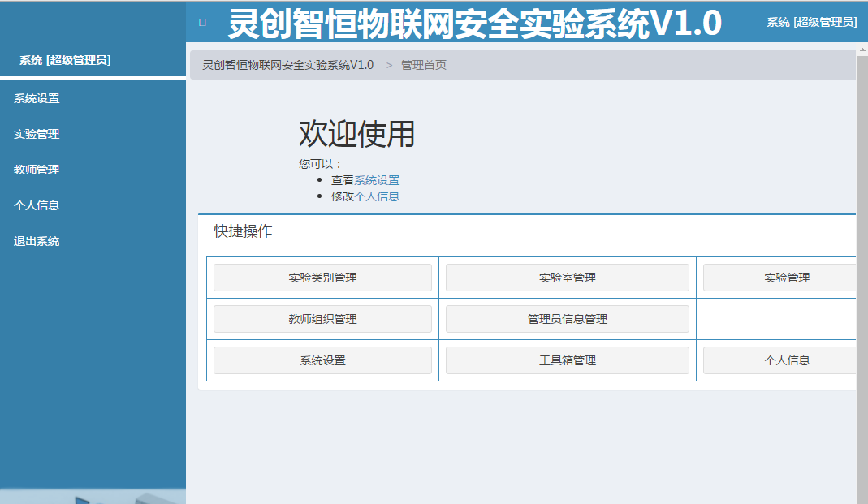The image size is (868, 504).
Task: Click the 快捷操作 panel heading
Action: [x=243, y=231]
